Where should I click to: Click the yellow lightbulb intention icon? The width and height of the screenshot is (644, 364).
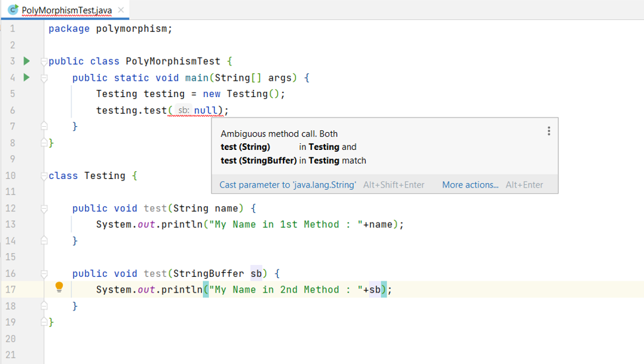point(59,287)
